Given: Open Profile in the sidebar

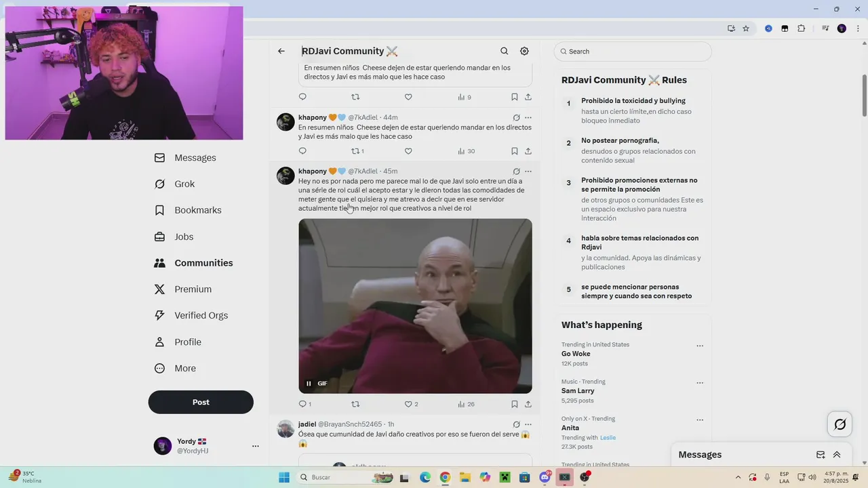Looking at the screenshot, I should tap(178, 342).
